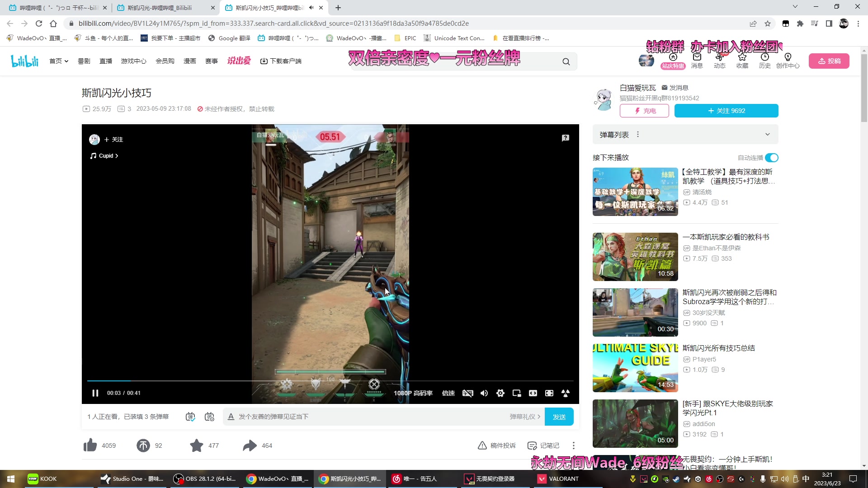Open 记笔记 note-taking panel
868x488 pixels.
(x=543, y=446)
